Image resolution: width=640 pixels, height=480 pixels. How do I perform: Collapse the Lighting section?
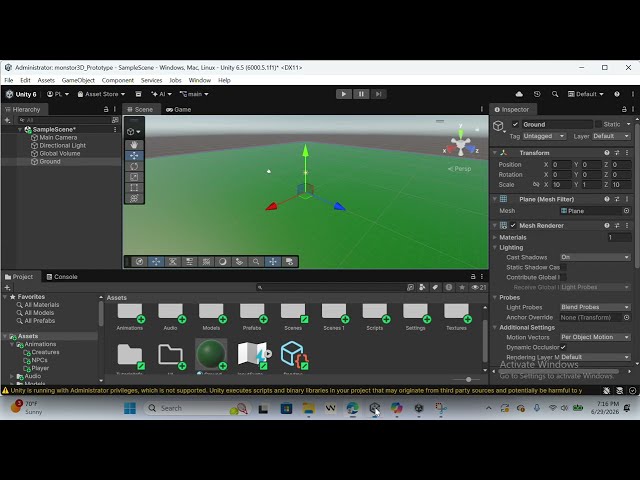coord(495,247)
